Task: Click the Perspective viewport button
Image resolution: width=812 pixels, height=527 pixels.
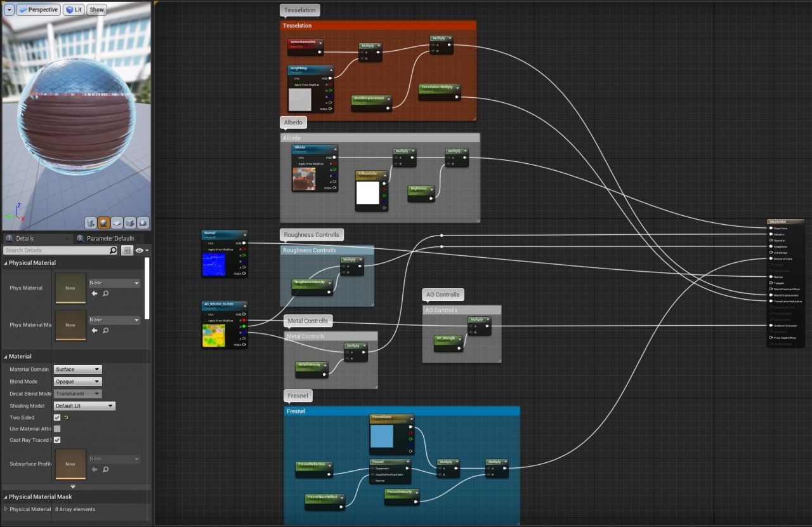Action: pos(38,10)
